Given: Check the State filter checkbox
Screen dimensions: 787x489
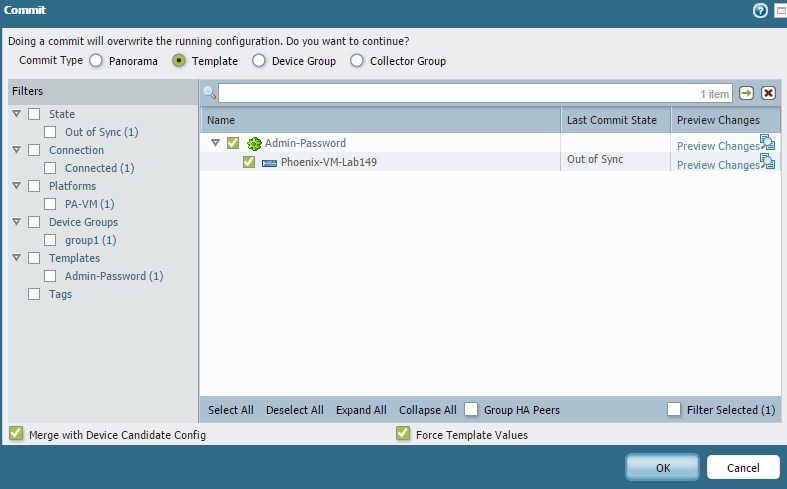Looking at the screenshot, I should tap(34, 114).
